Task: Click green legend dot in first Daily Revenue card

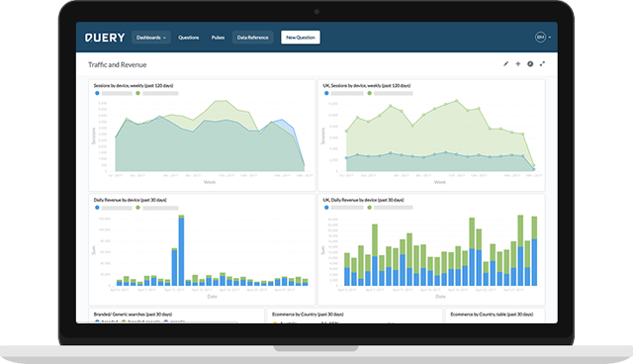Action: (137, 208)
